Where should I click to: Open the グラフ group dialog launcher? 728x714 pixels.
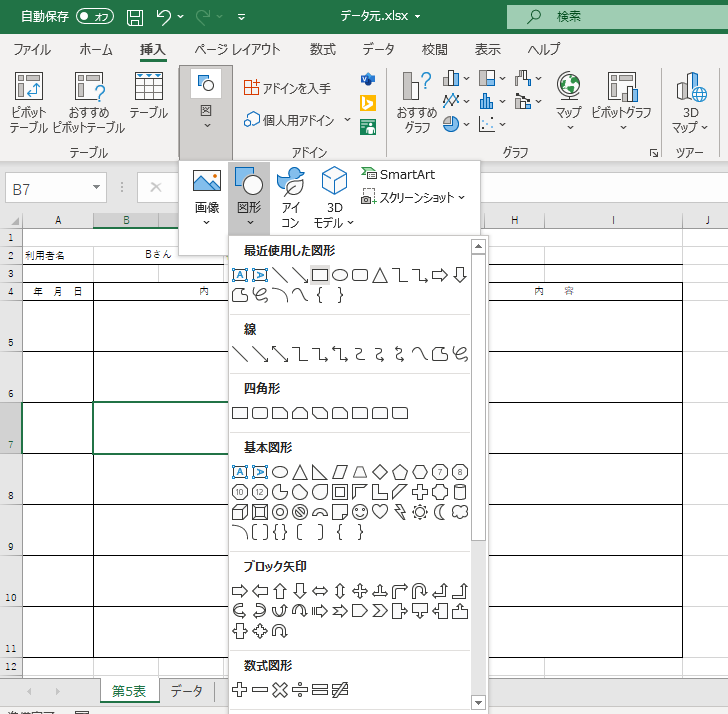654,153
